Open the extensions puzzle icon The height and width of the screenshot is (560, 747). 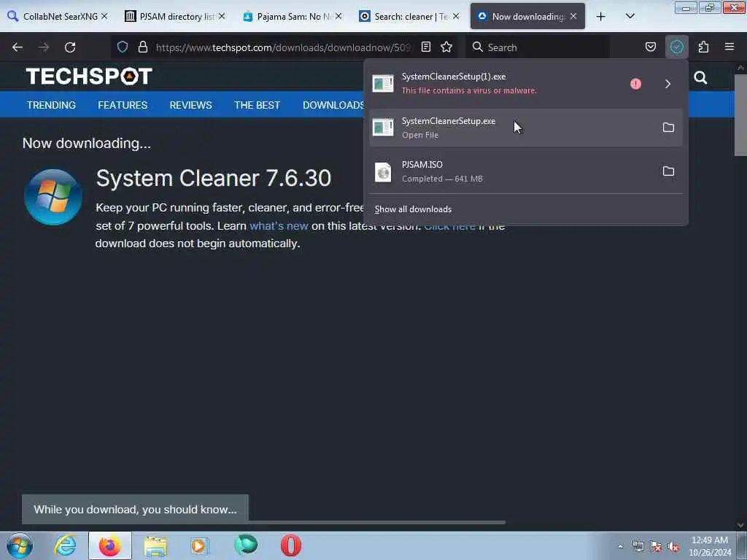tap(703, 47)
